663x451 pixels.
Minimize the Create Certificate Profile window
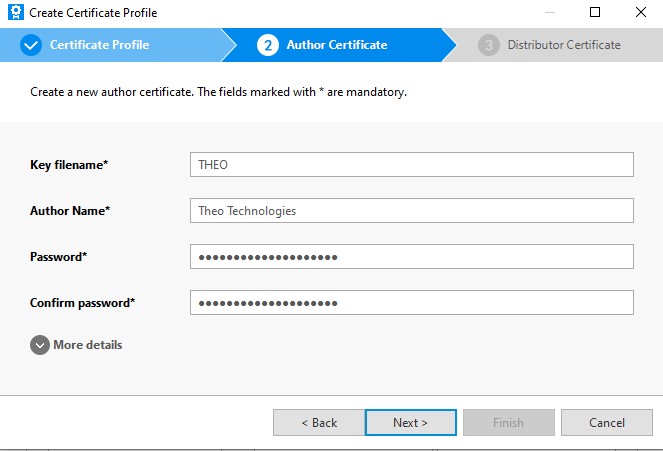point(549,13)
